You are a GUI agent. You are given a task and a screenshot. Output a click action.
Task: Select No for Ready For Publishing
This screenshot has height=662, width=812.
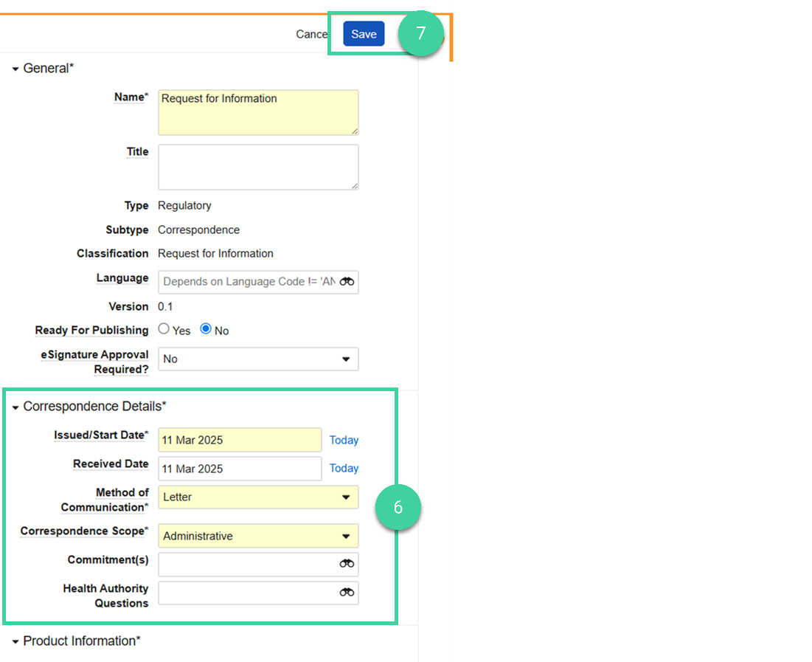coord(206,328)
